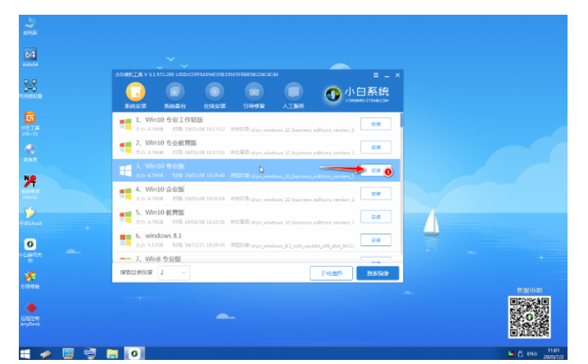
Task: Click install button for windows 8.1
Action: 376,240
